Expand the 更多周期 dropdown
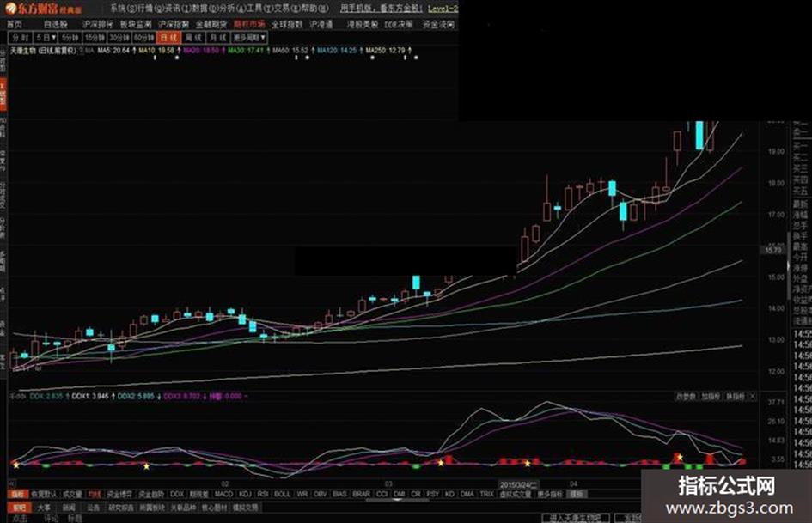Screen dimensions: 812x523 click(x=249, y=38)
